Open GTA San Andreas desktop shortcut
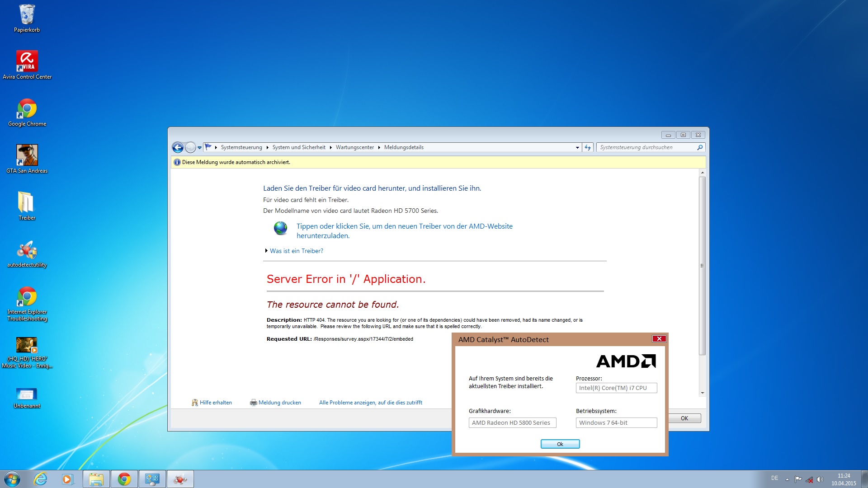The width and height of the screenshot is (868, 488). point(27,155)
